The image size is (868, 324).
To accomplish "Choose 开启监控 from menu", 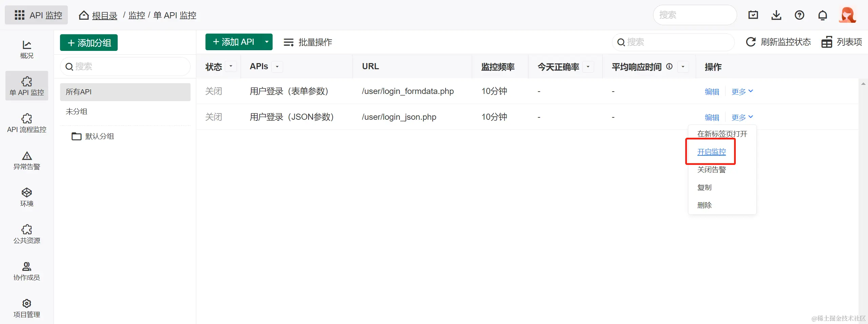I will [711, 152].
